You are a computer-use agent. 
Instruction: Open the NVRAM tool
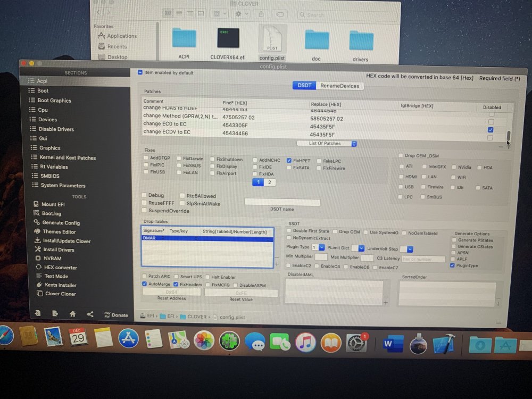[52, 258]
